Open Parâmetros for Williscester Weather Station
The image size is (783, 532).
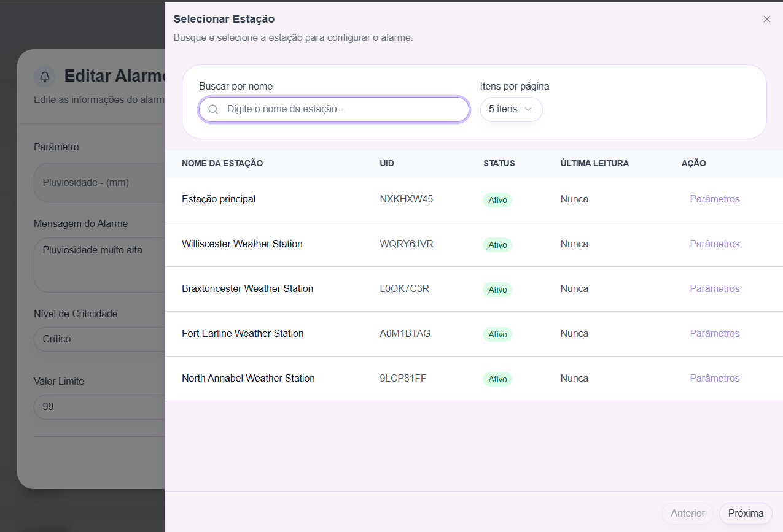[x=714, y=244]
